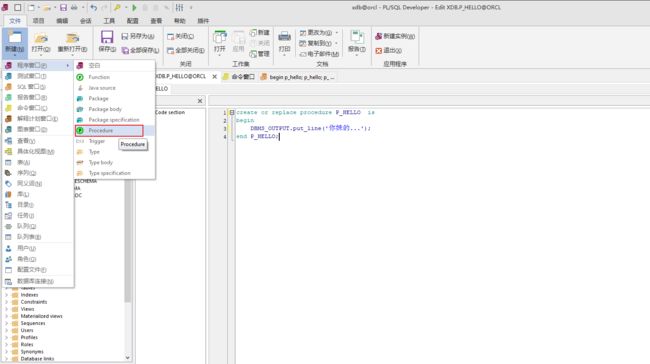The width and height of the screenshot is (650, 364).
Task: Switch to the 命令窗口 document tab
Action: click(x=239, y=77)
